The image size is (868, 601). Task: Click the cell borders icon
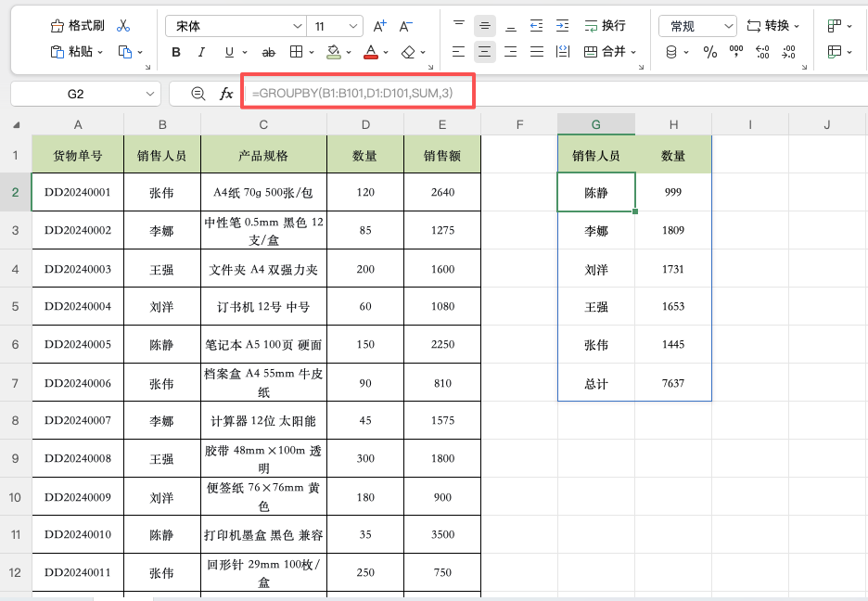point(296,52)
